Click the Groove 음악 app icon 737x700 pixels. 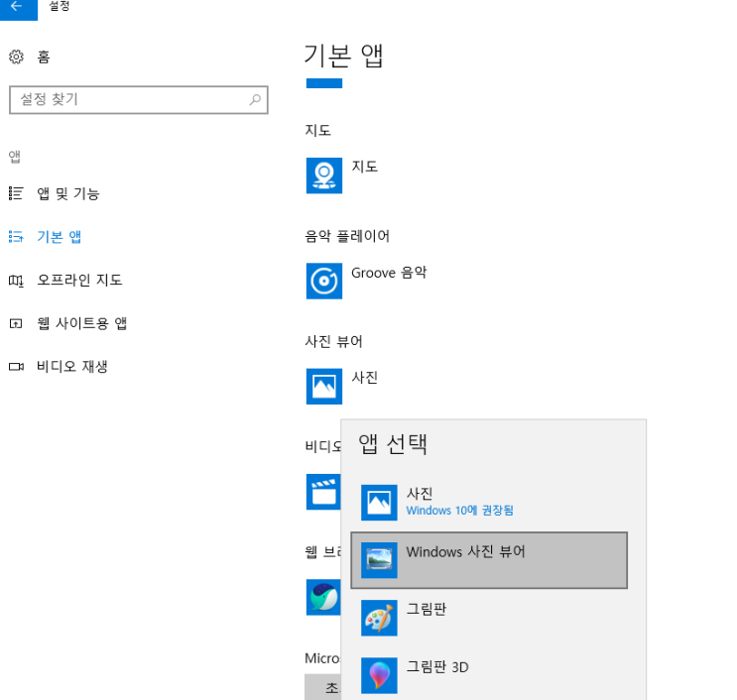(x=324, y=281)
